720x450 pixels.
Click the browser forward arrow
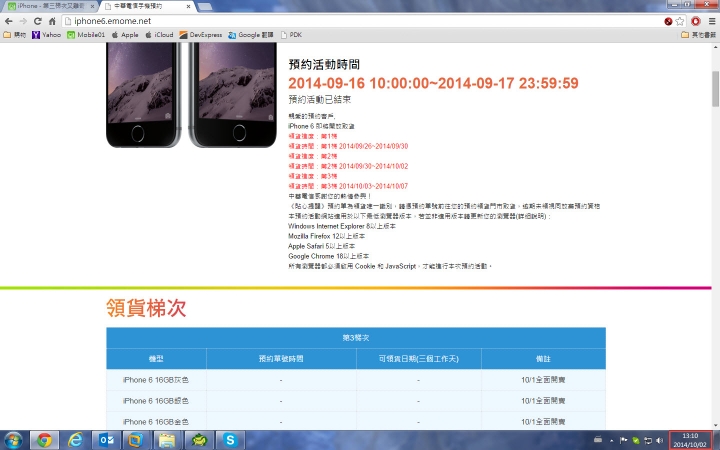[x=23, y=21]
